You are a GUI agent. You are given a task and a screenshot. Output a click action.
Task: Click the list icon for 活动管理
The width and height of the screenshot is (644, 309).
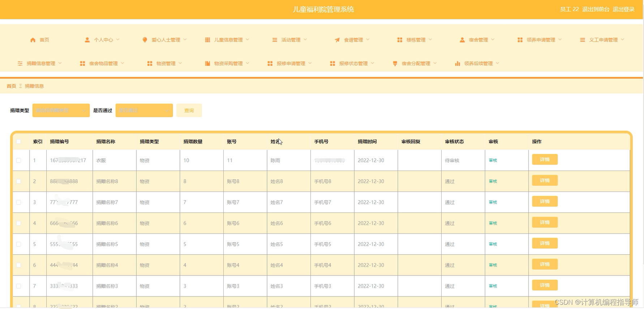tap(275, 40)
